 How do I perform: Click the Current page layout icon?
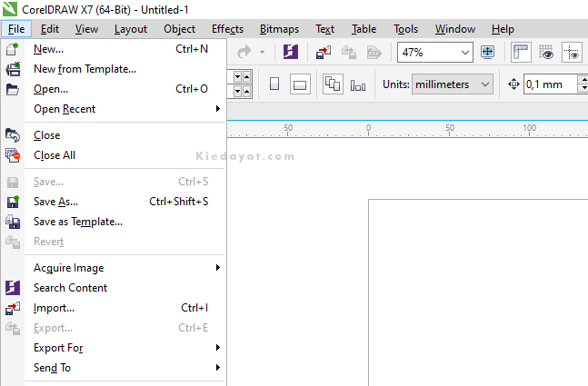tap(358, 85)
